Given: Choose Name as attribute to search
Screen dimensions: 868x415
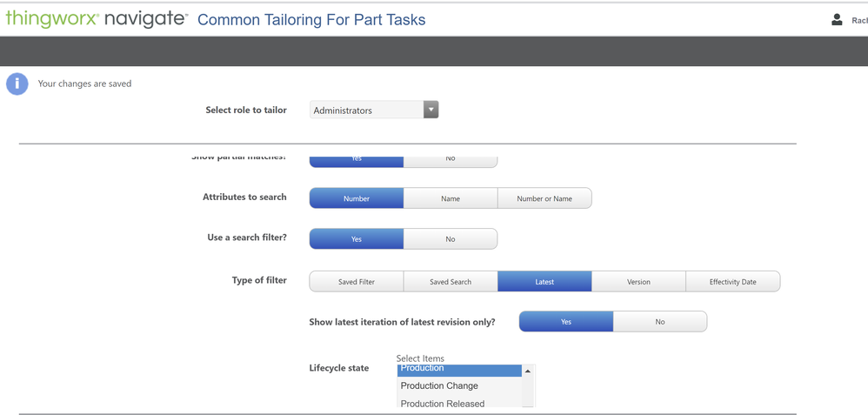Looking at the screenshot, I should coord(451,198).
